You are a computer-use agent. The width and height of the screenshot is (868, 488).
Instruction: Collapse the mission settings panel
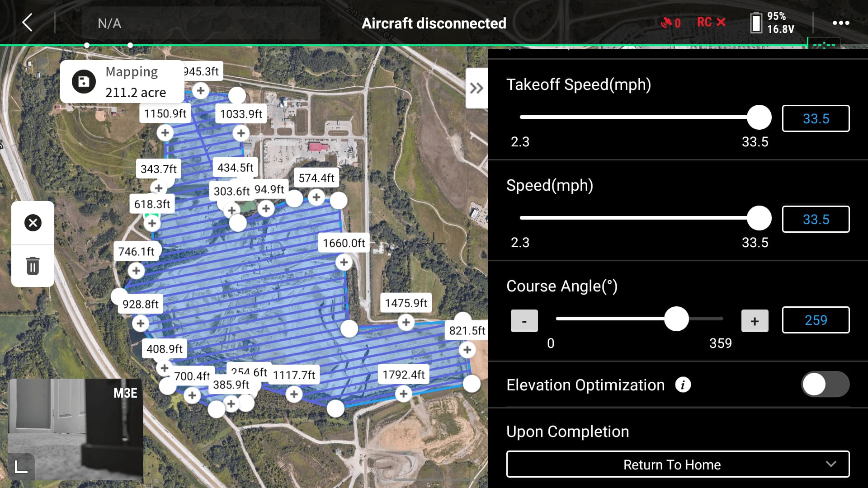tap(476, 89)
